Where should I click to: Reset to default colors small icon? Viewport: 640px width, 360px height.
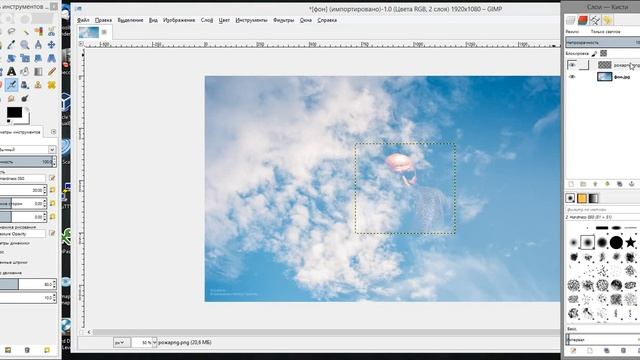click(9, 122)
